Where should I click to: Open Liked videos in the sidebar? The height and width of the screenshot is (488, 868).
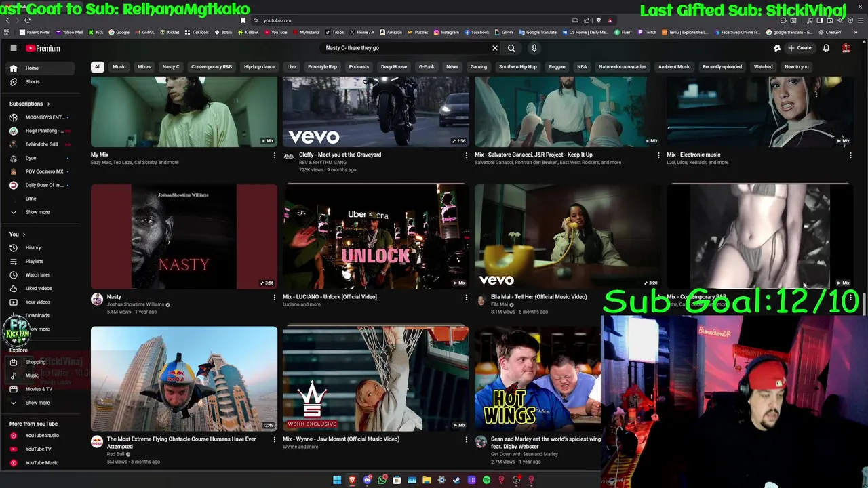[41, 288]
